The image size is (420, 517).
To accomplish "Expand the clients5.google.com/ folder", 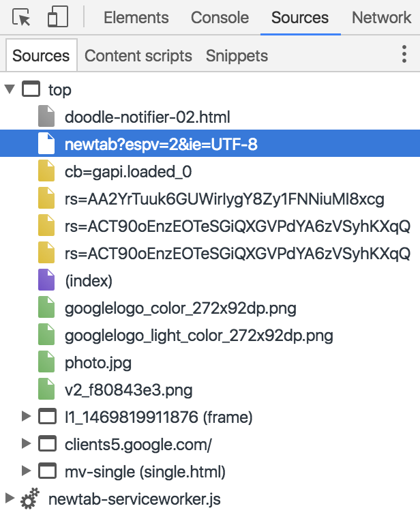I will 26,444.
